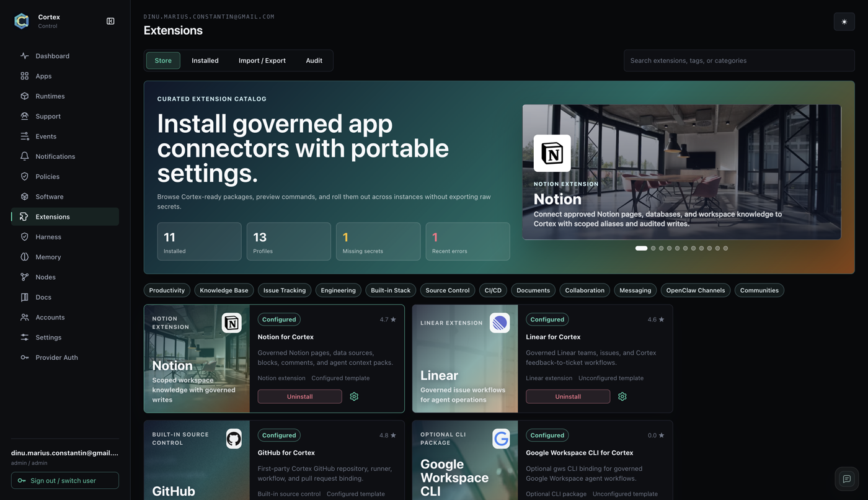Open Google Workspace CLI for Cortex title
Screen dimensions: 868x500
point(580,453)
